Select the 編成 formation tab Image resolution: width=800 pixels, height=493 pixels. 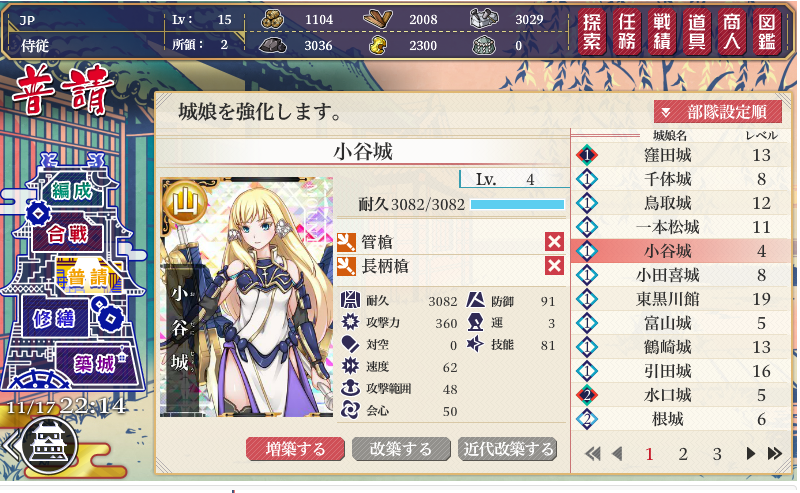pos(72,191)
